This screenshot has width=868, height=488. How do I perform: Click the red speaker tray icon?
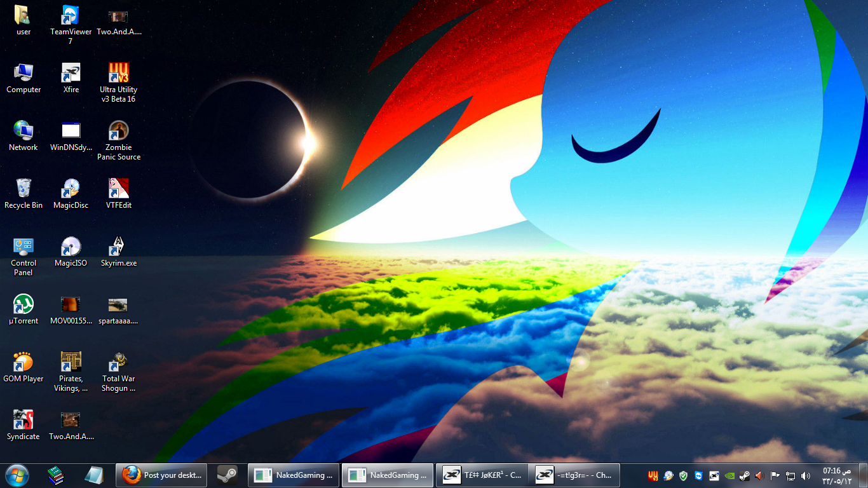(x=760, y=475)
